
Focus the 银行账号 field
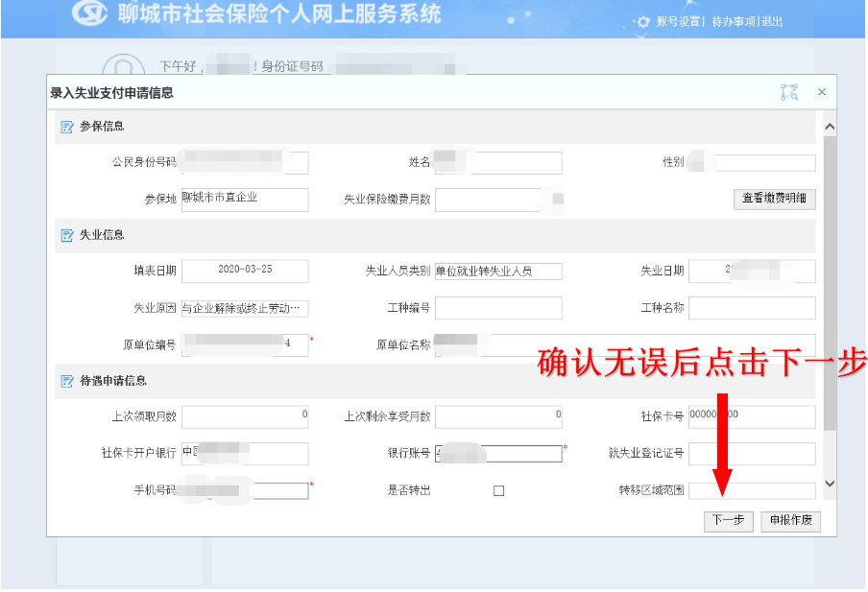tap(498, 453)
